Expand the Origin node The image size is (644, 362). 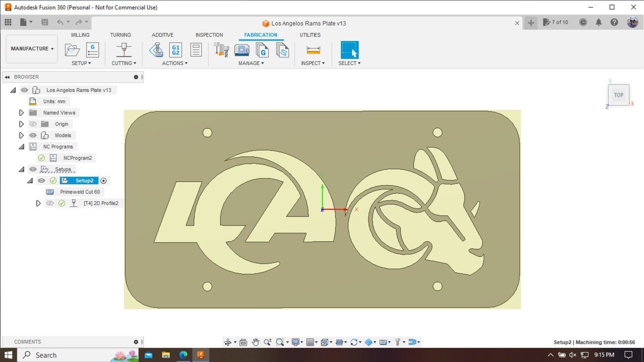[21, 124]
